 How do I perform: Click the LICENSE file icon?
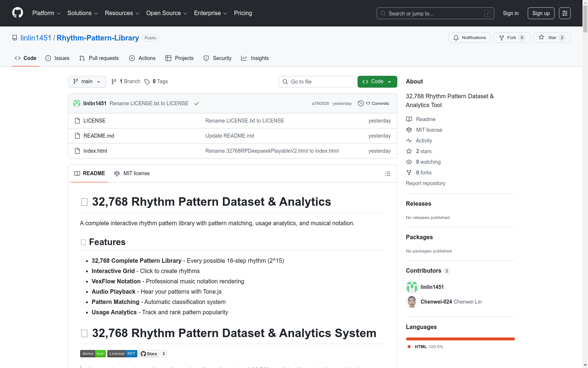(77, 121)
